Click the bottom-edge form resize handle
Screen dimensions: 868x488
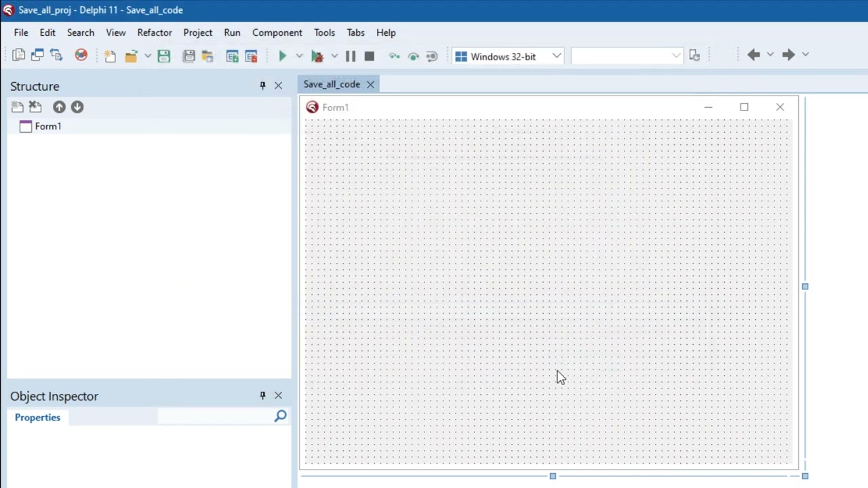[553, 476]
